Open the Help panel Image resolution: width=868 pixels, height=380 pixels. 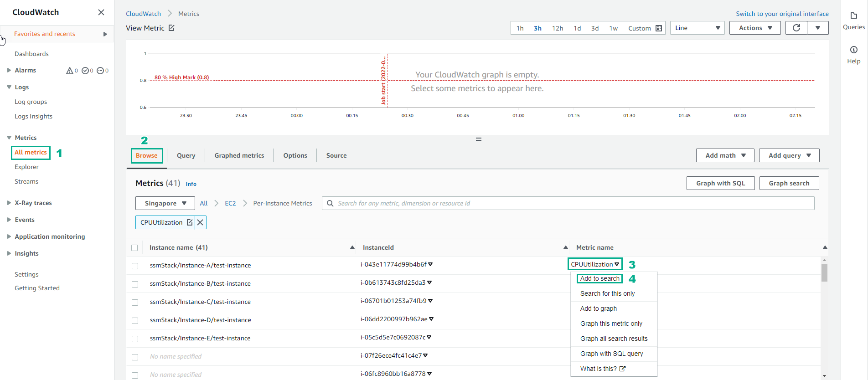[x=854, y=55]
